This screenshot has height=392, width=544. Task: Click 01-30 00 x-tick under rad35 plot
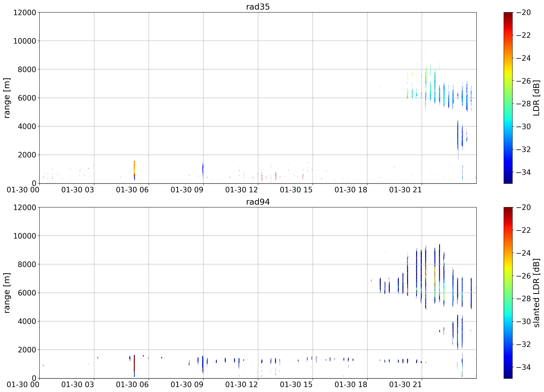point(23,190)
